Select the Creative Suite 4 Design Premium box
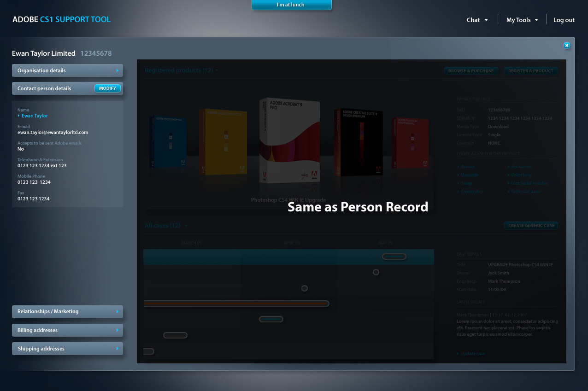 (x=359, y=141)
